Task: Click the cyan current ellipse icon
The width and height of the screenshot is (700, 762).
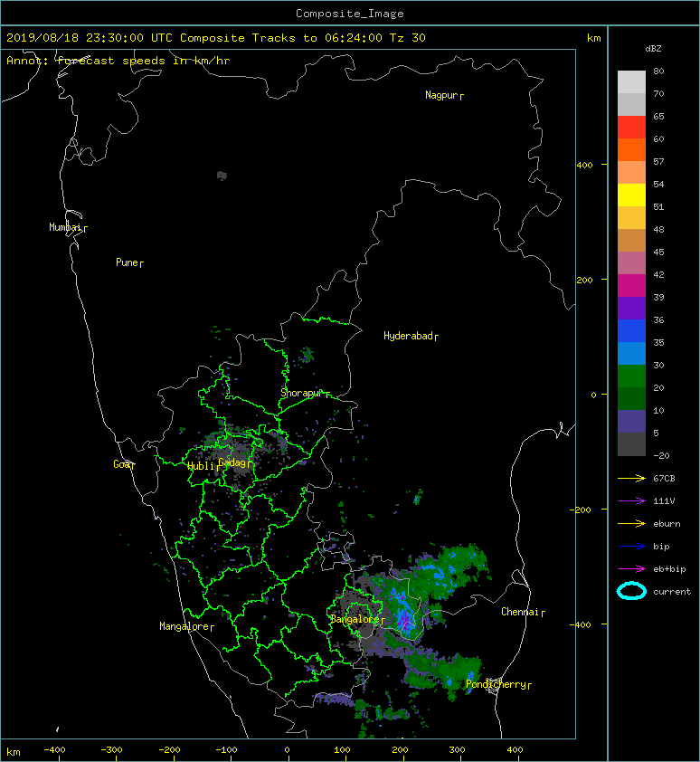Action: coord(631,591)
